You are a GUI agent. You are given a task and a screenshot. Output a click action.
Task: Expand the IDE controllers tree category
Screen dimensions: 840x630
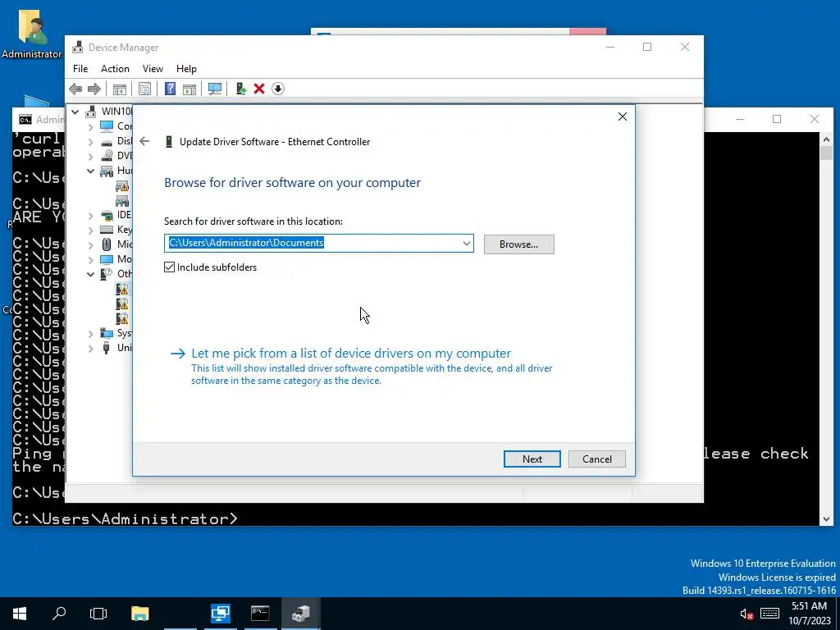pos(90,216)
